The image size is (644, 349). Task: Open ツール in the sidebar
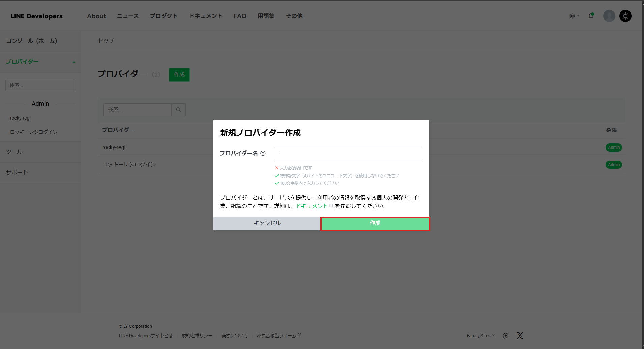coord(14,152)
